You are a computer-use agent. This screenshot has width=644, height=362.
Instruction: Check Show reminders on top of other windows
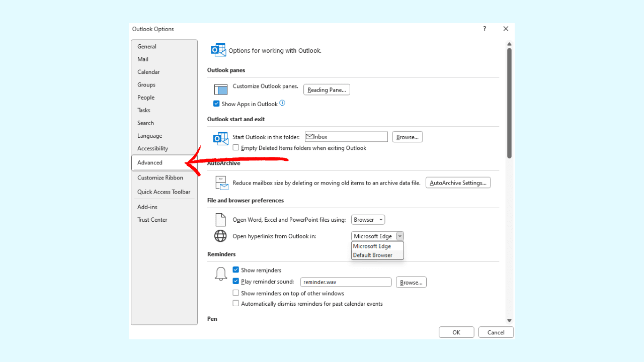(x=236, y=293)
